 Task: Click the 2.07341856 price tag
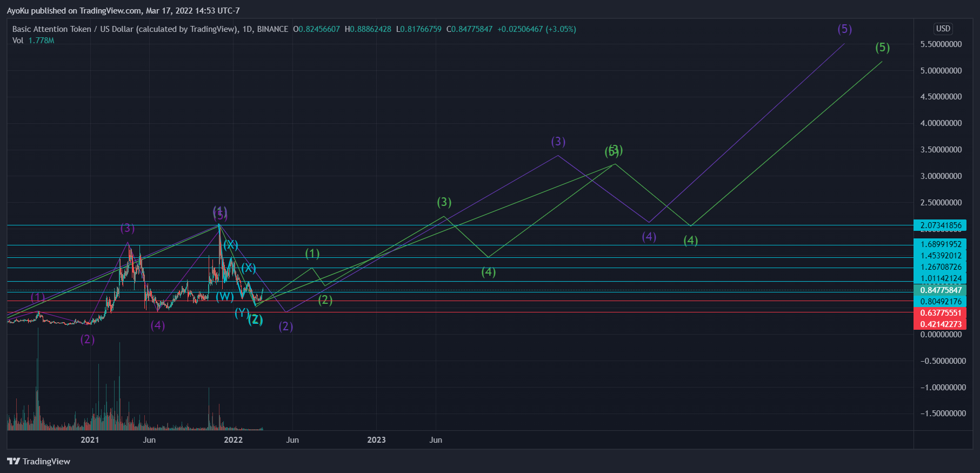(941, 225)
